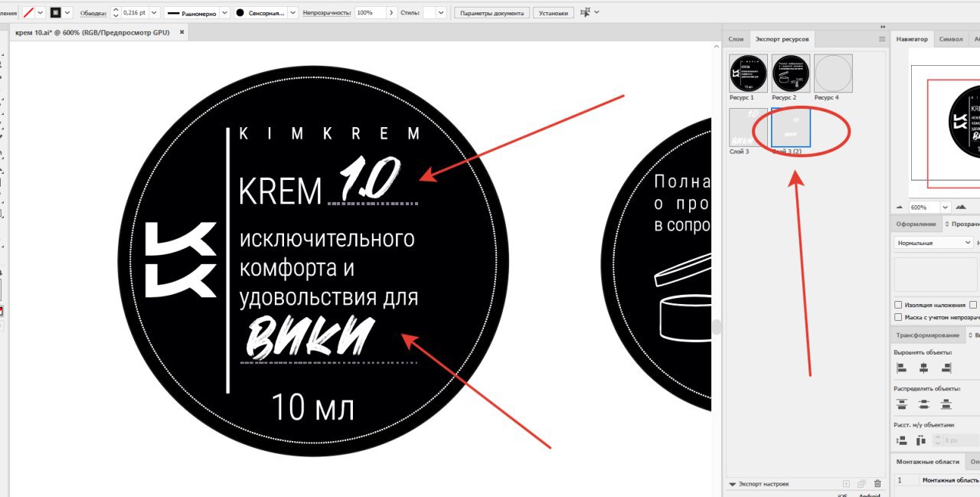980x497 pixels.
Task: Click the trash delete asset icon
Action: 877,484
